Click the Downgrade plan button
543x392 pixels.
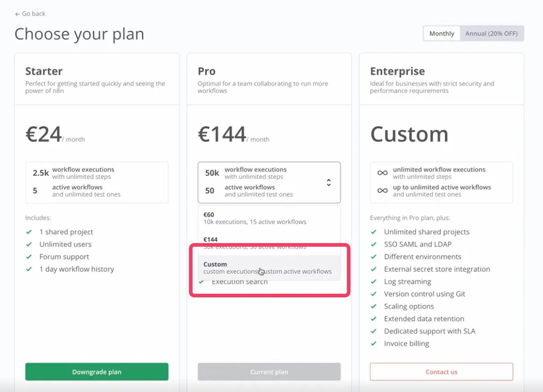coord(96,371)
